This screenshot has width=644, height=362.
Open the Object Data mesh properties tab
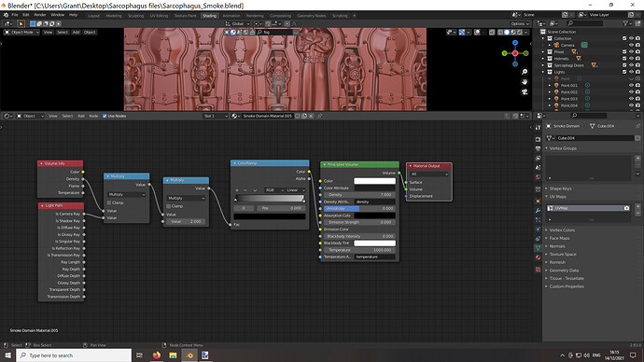(538, 248)
